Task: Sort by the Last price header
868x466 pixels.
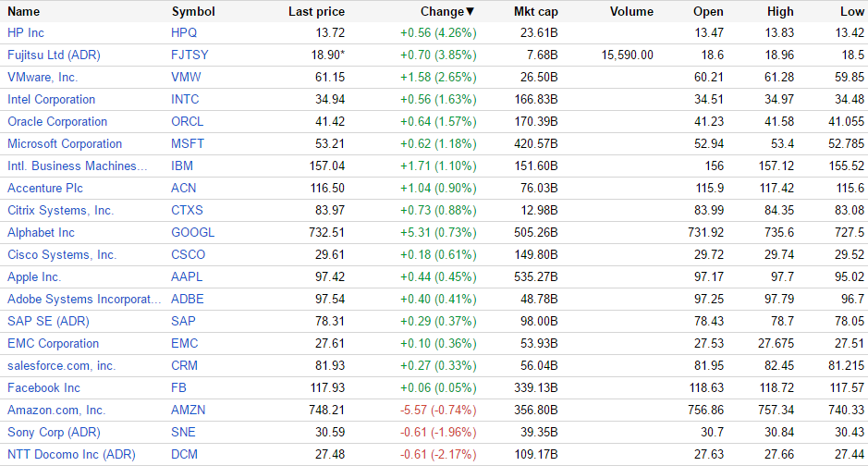Action: click(316, 12)
